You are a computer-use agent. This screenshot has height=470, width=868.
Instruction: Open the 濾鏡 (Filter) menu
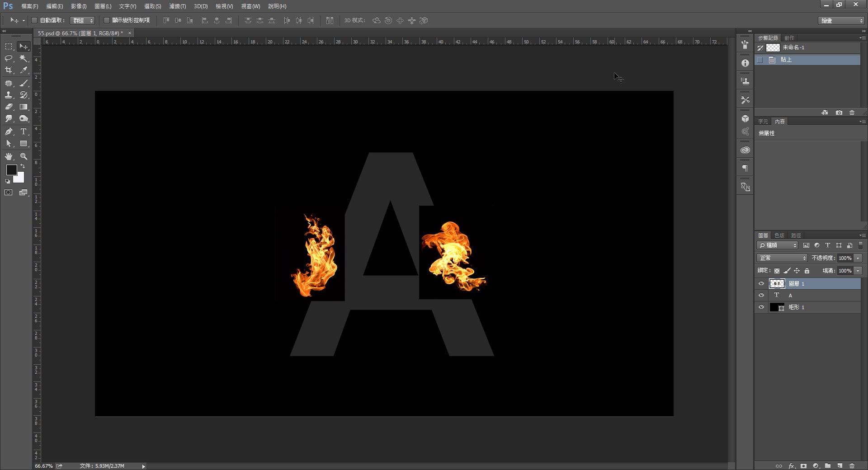pos(177,6)
